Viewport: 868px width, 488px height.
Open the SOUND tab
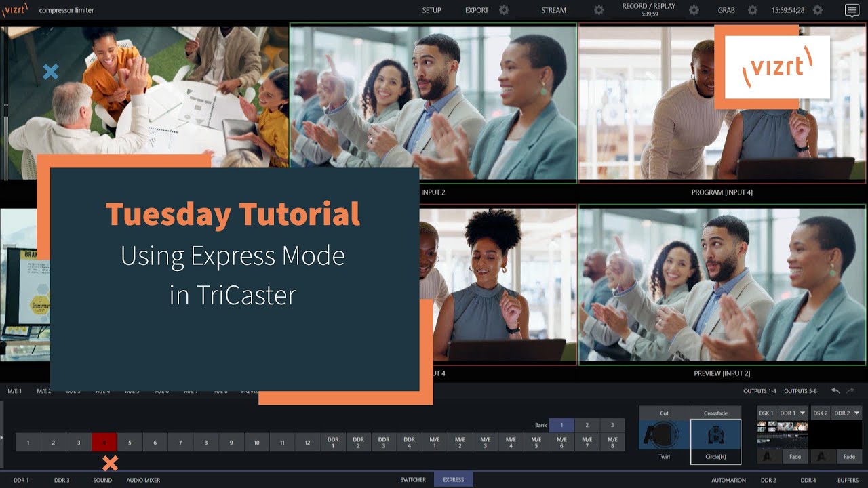click(102, 480)
